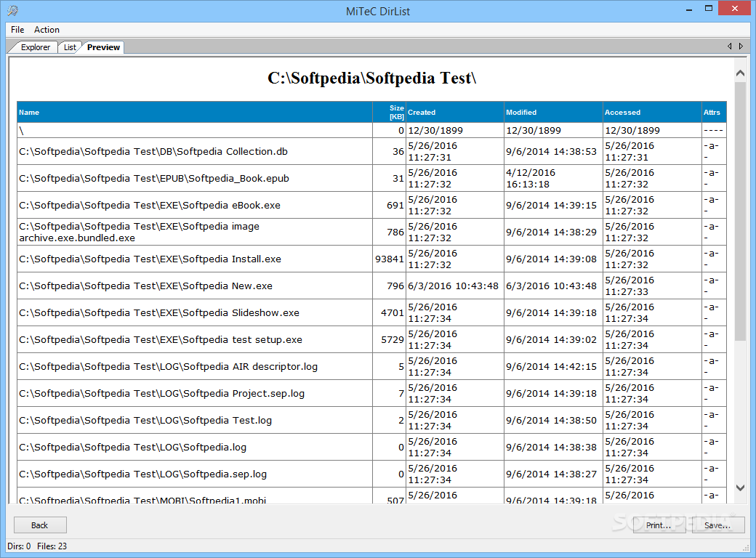The image size is (756, 558).
Task: Click the Dirs: 0 status bar entry
Action: [19, 546]
